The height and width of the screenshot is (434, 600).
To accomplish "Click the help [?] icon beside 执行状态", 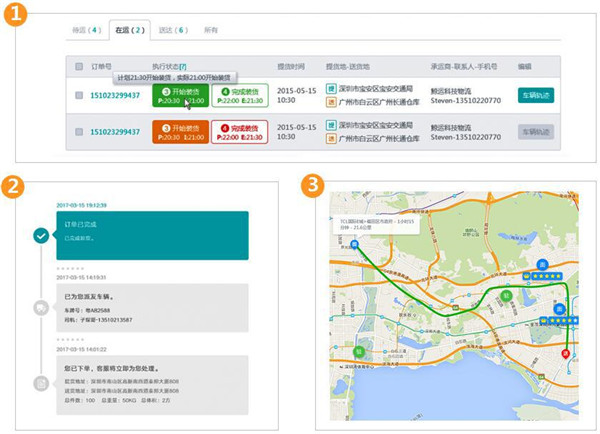I will point(182,66).
